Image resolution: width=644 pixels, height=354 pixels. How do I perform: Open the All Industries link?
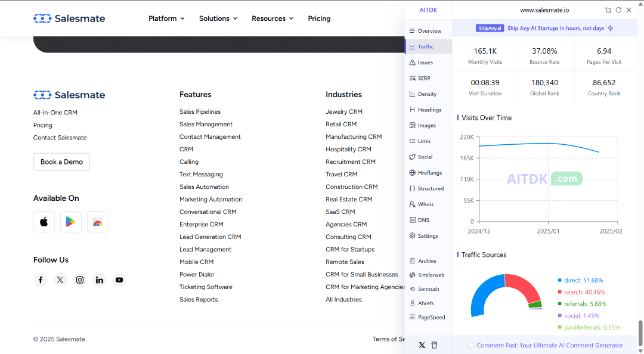[x=344, y=299]
